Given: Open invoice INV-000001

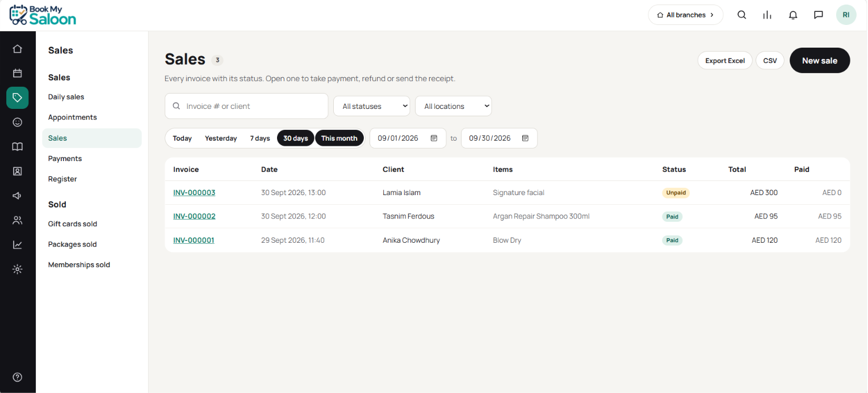Looking at the screenshot, I should 194,240.
